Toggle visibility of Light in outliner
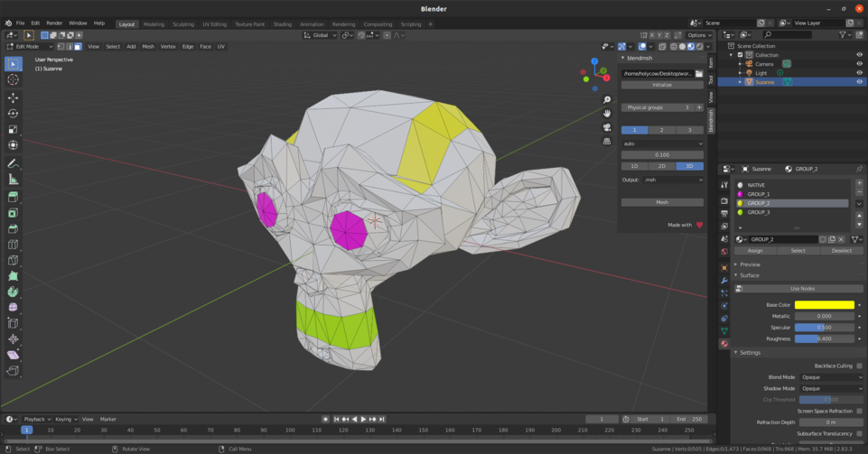This screenshot has height=454, width=868. (x=859, y=73)
